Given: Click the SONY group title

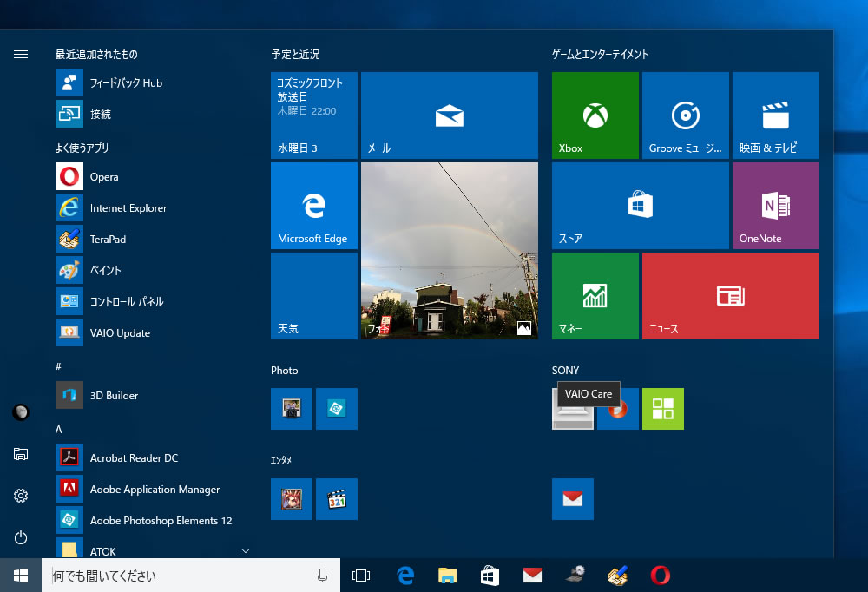Looking at the screenshot, I should (565, 371).
